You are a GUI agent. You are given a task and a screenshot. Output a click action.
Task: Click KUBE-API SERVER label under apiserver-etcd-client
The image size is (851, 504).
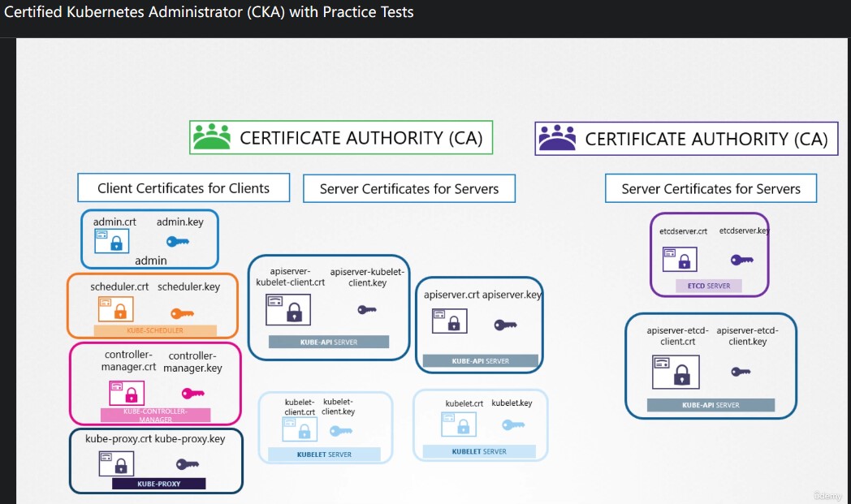point(711,405)
